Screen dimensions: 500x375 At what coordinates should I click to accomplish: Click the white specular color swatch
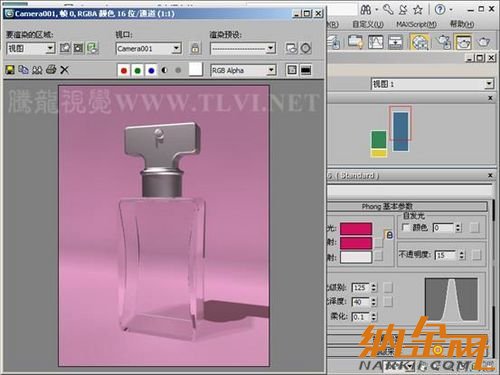pos(356,257)
